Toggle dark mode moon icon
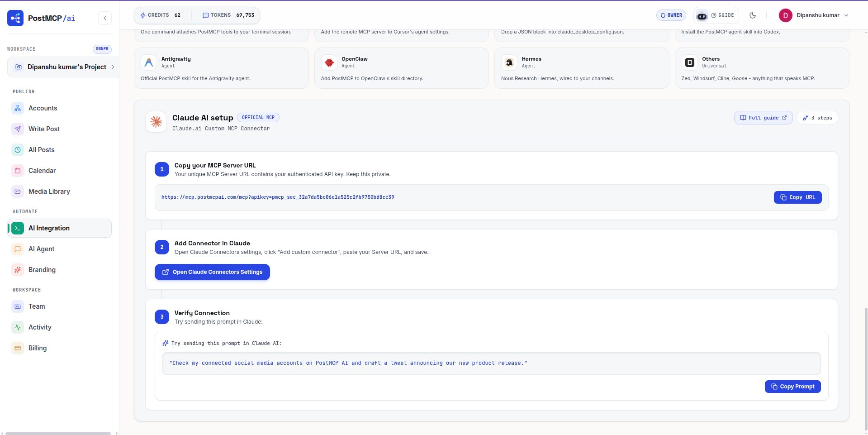 click(753, 15)
